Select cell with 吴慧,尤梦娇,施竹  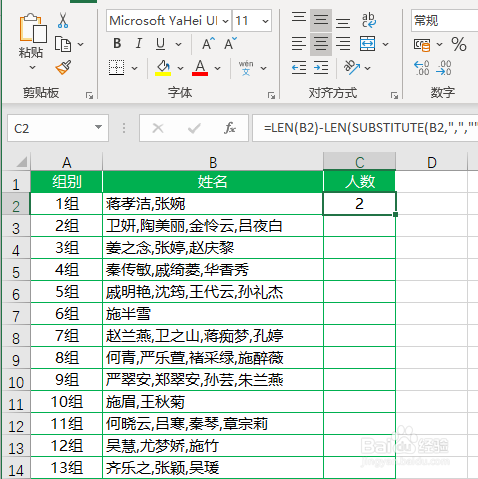tap(213, 446)
